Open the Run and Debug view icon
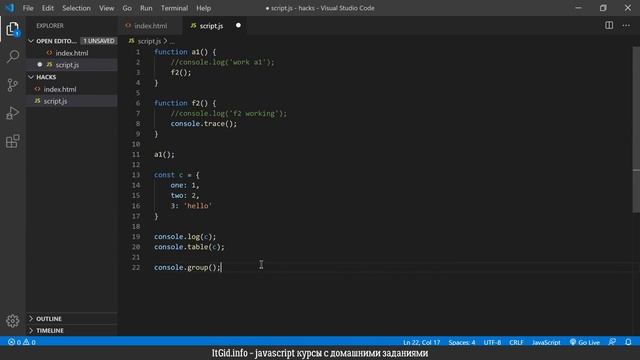This screenshot has height=360, width=640. [x=13, y=113]
